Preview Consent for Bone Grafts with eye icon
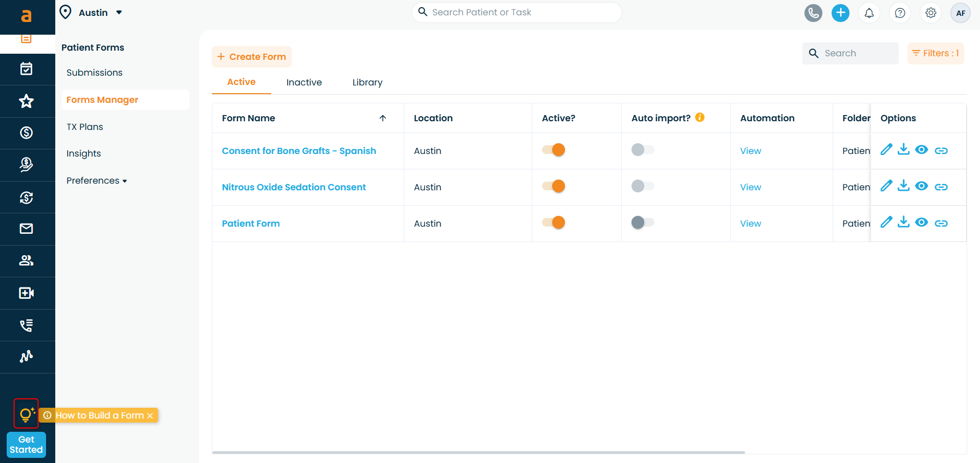Screen dimensions: 980x463 pos(921,150)
